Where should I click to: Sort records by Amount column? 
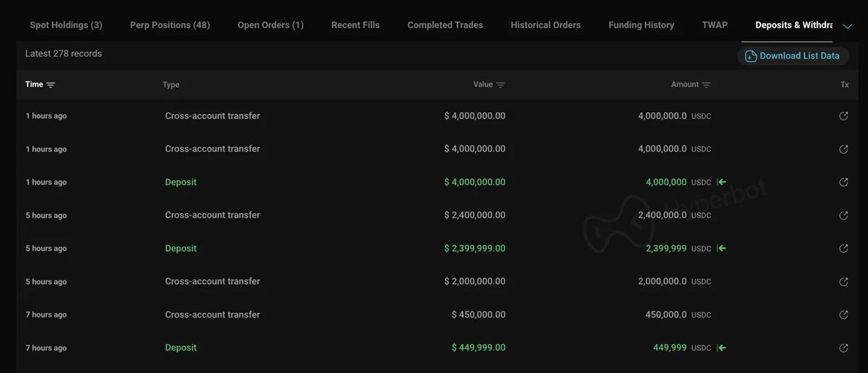tap(691, 85)
